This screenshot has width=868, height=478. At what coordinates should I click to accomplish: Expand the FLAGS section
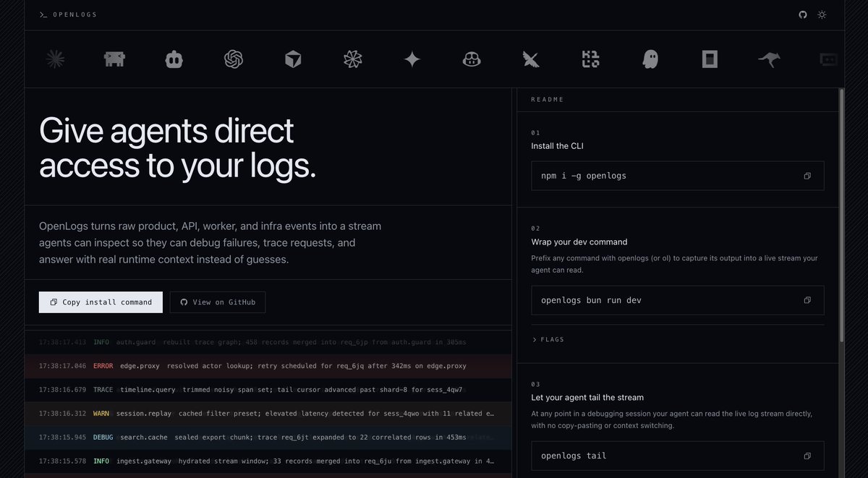(x=548, y=339)
